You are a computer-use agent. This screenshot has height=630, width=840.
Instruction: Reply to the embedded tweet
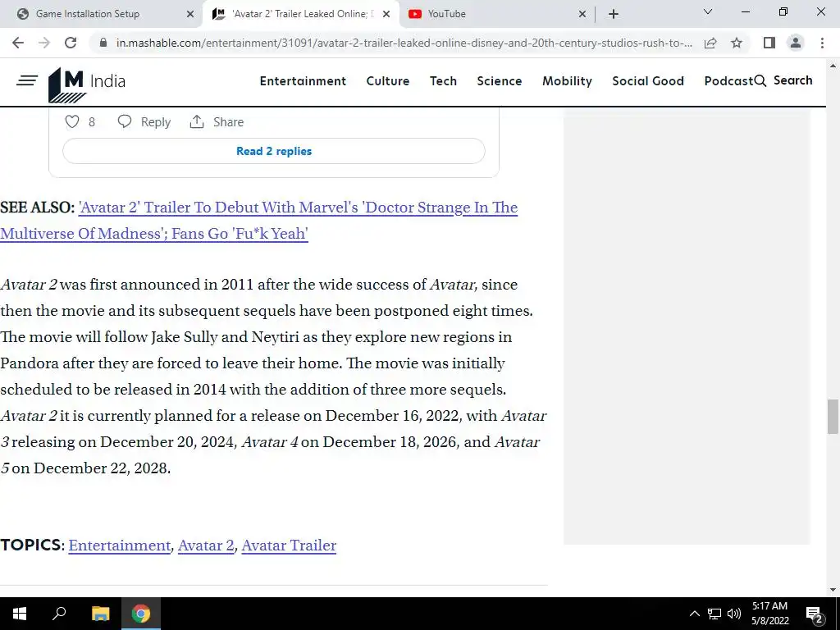click(144, 121)
